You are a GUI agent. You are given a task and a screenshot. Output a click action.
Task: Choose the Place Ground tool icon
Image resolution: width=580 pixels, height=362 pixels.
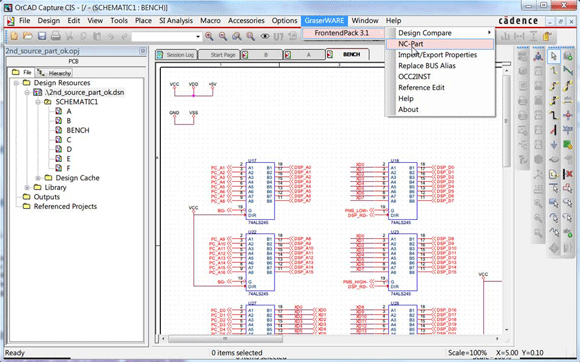(554, 145)
